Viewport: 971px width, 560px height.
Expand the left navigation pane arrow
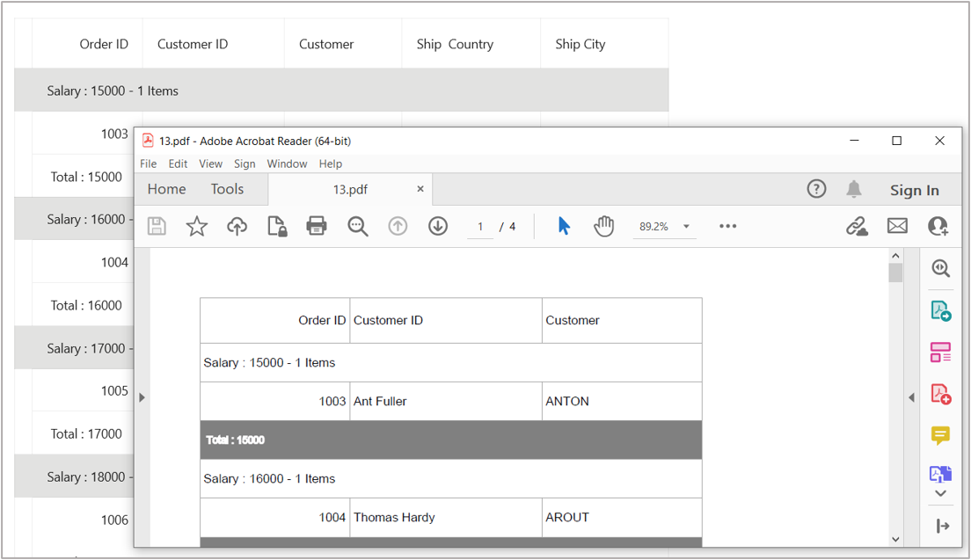click(x=142, y=397)
